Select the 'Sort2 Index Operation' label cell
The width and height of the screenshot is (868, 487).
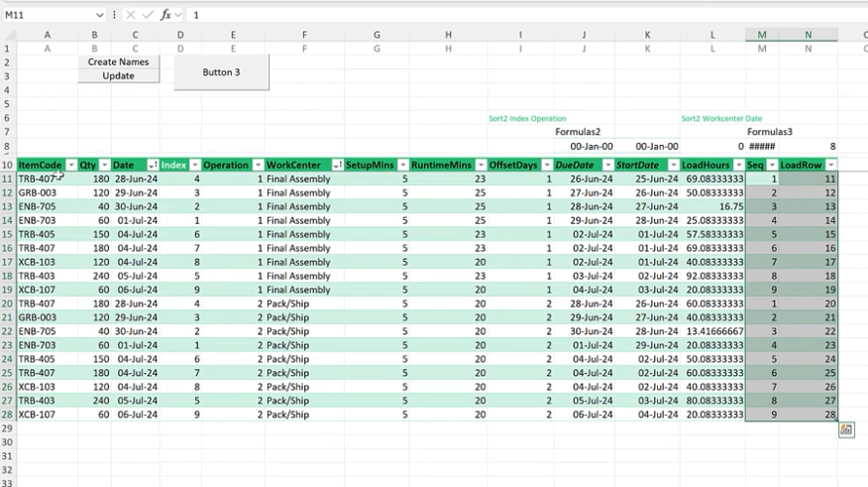pyautogui.click(x=527, y=119)
